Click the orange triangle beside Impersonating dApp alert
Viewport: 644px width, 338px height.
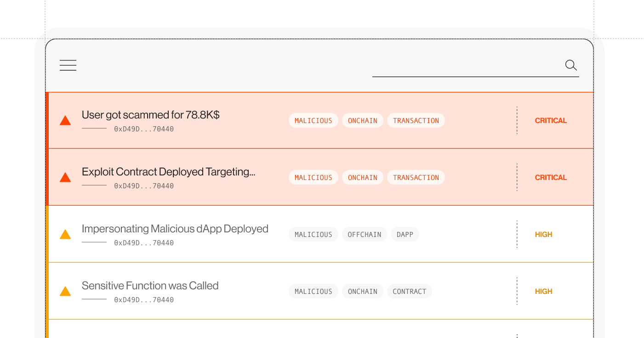(x=65, y=235)
